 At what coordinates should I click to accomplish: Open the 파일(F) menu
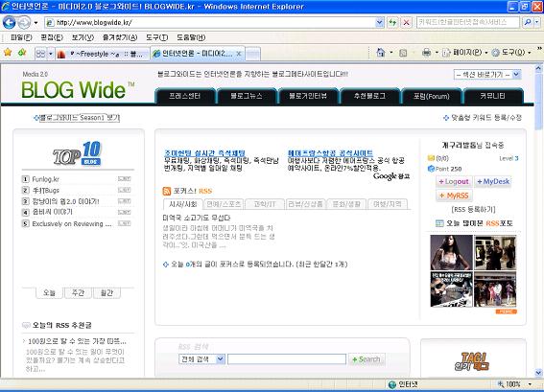point(21,37)
